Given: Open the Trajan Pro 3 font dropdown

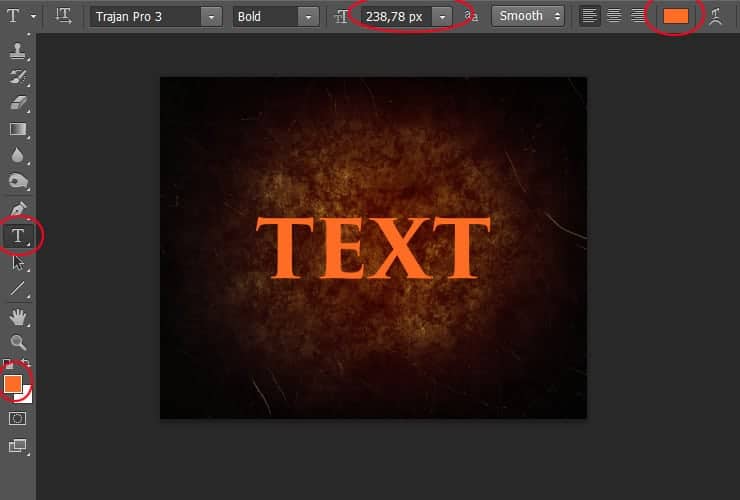Looking at the screenshot, I should point(156,16).
